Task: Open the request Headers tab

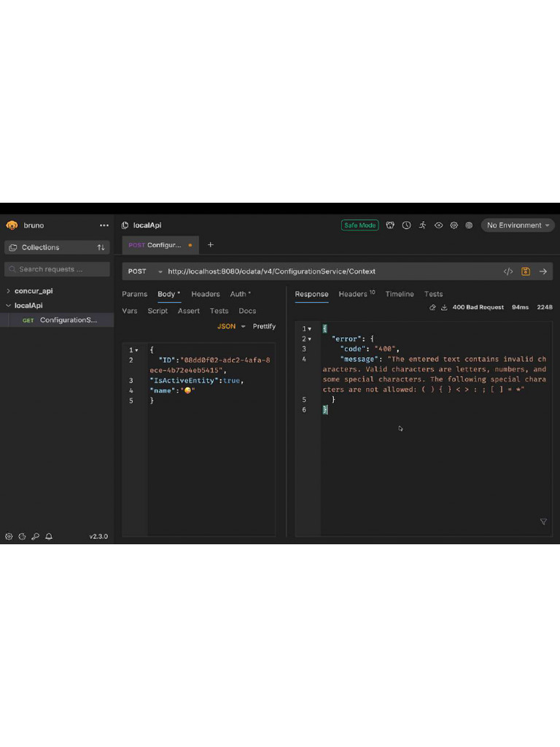Action: pos(206,294)
